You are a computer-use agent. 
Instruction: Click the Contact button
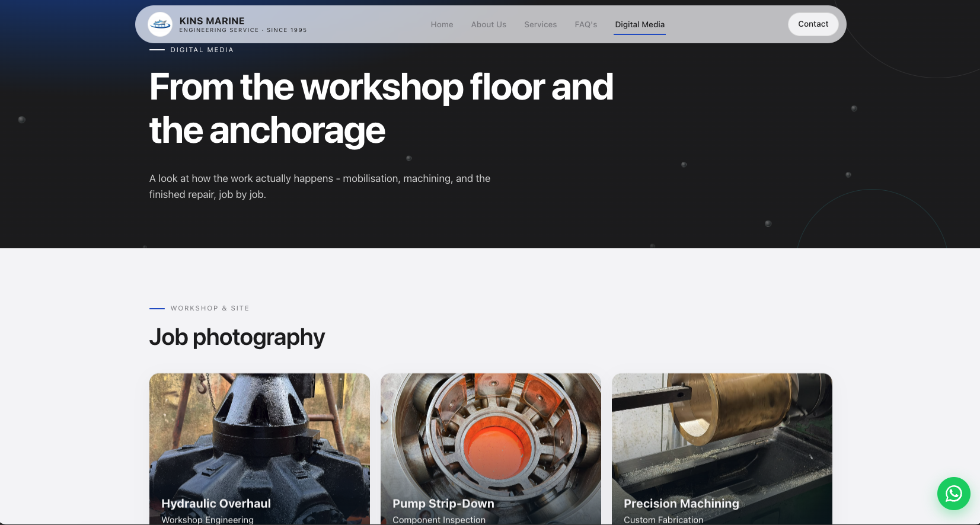pos(813,24)
